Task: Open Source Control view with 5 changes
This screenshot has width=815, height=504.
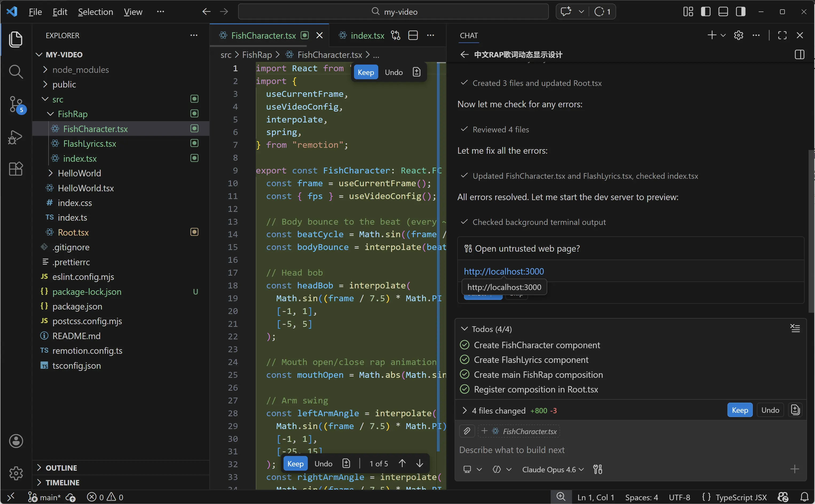Action: coord(16,104)
